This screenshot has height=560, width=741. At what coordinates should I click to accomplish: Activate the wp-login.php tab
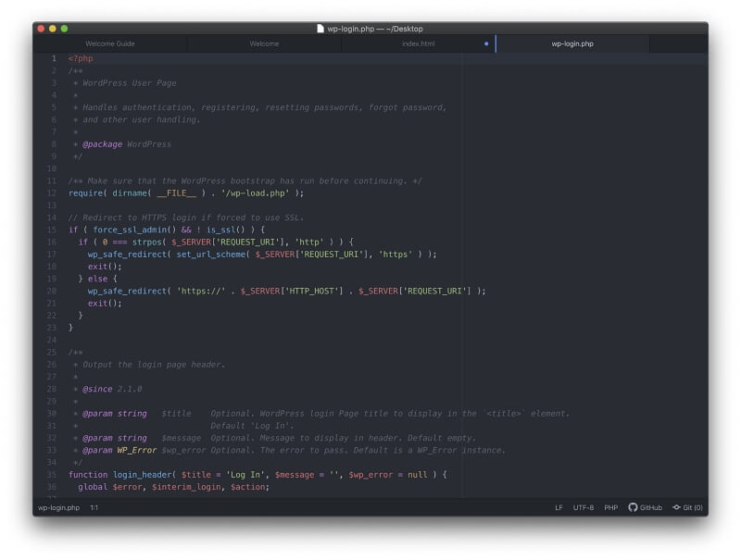pos(572,44)
